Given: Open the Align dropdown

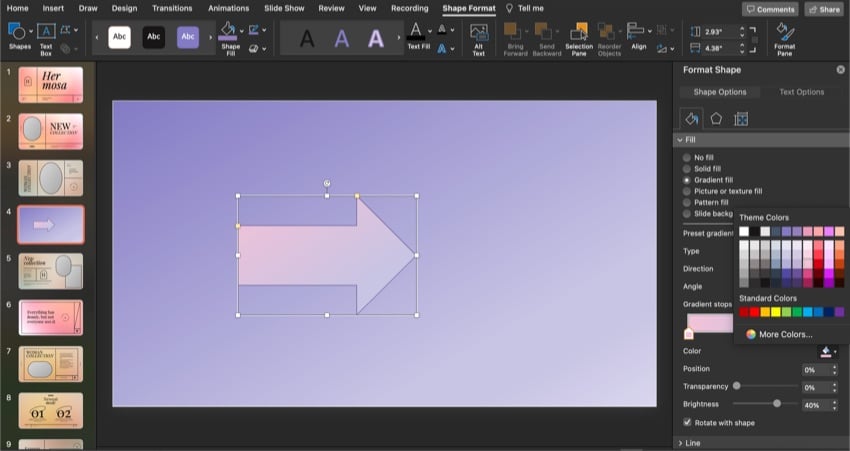Looking at the screenshot, I should [x=639, y=37].
